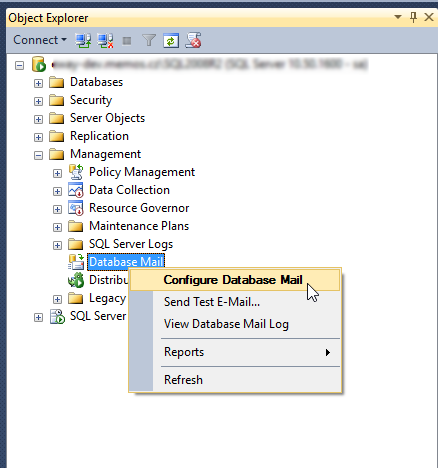The height and width of the screenshot is (468, 438).
Task: Expand the Replication folder
Action: click(x=39, y=137)
